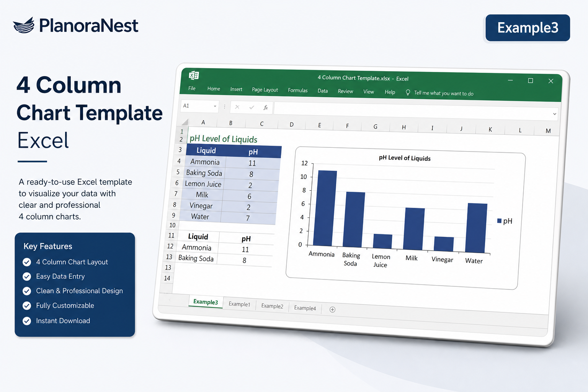The image size is (588, 392).
Task: Click checkmark beside Easy Data Entry
Action: (27, 276)
